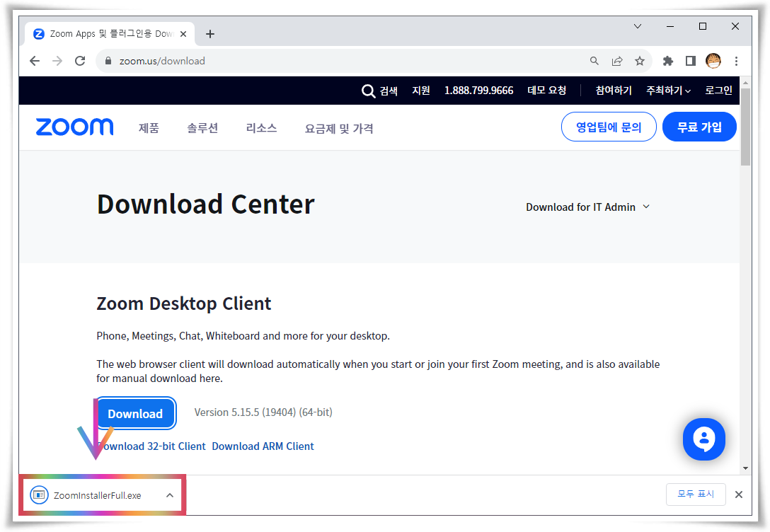Open the 제품 products menu
This screenshot has width=770, height=532.
click(x=149, y=128)
